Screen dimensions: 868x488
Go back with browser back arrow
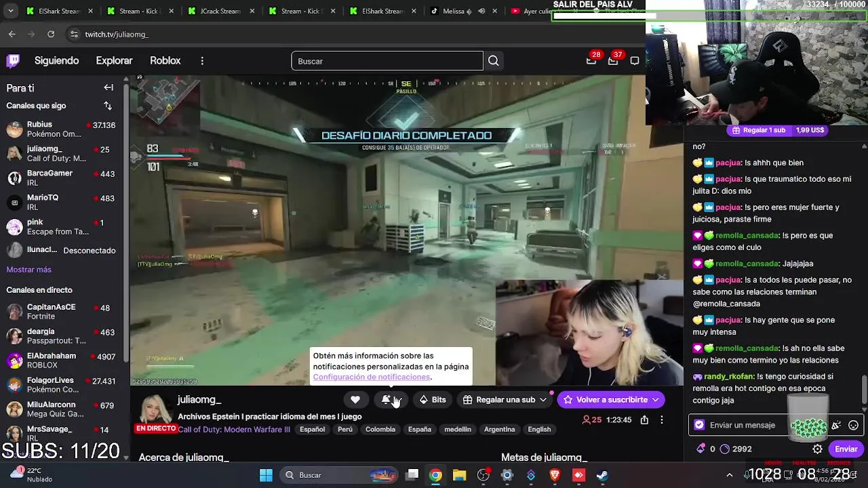(12, 34)
